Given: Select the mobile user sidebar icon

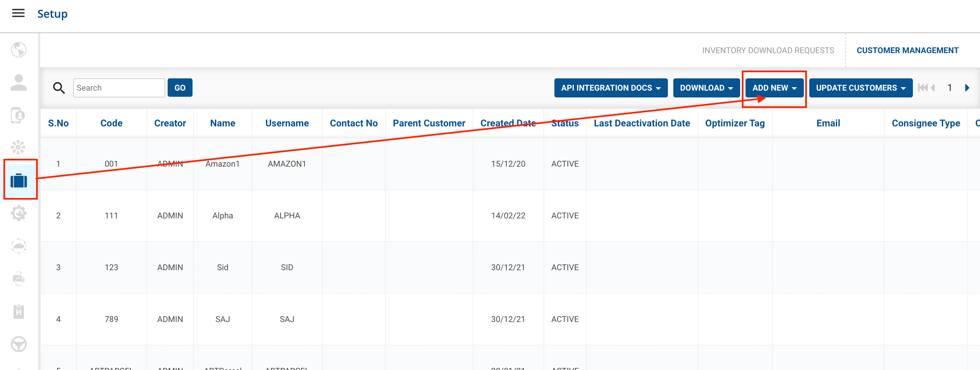Looking at the screenshot, I should click(x=18, y=115).
